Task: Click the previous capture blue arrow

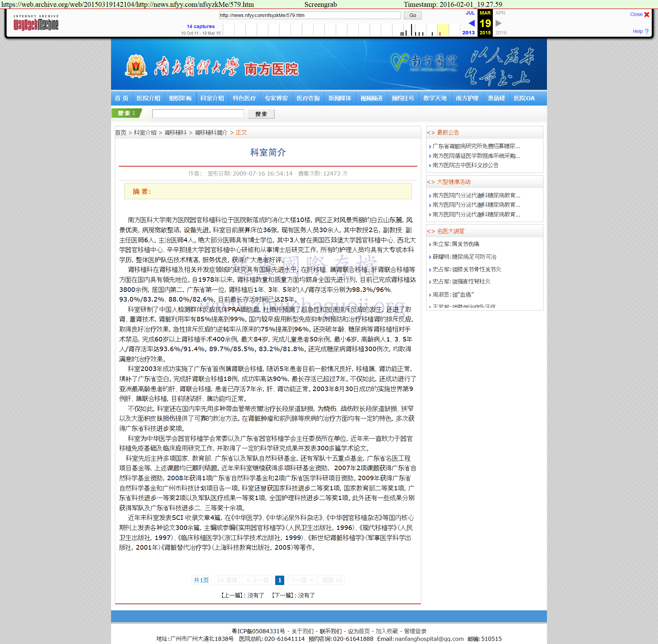Action: pyautogui.click(x=471, y=23)
